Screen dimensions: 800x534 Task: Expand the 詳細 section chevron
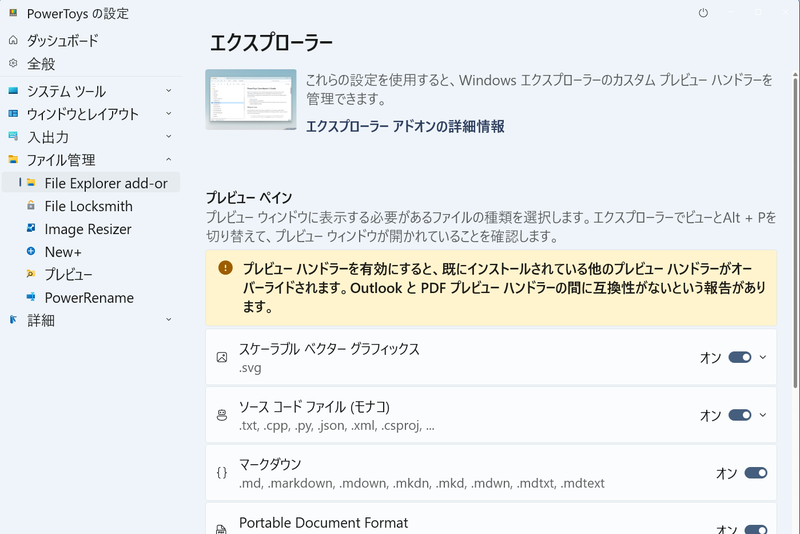[x=168, y=320]
